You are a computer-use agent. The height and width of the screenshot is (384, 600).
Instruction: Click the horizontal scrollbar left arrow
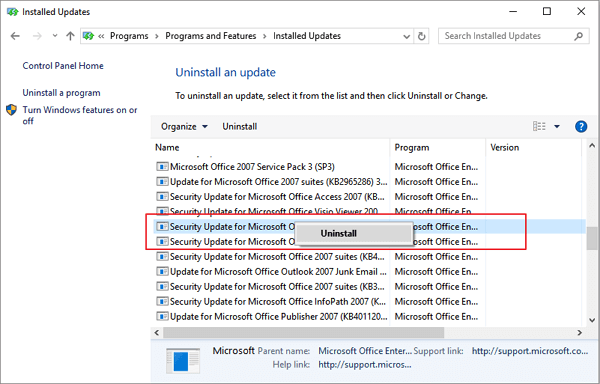[157, 333]
